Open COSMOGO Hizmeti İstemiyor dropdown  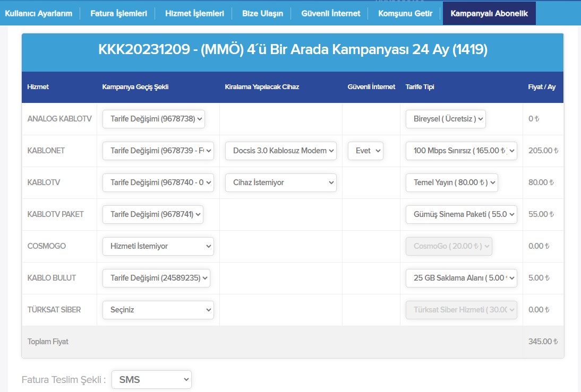158,246
